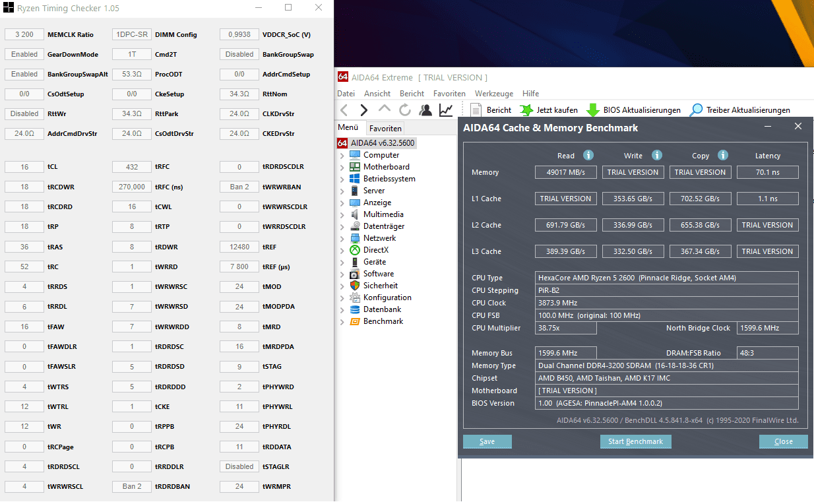Image resolution: width=814 pixels, height=504 pixels.
Task: Open the Favoriten menu in menu bar
Action: 449,94
